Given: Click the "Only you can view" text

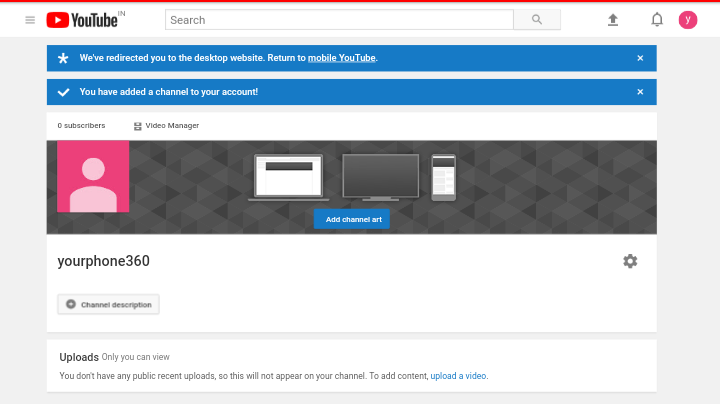Looking at the screenshot, I should [x=135, y=357].
